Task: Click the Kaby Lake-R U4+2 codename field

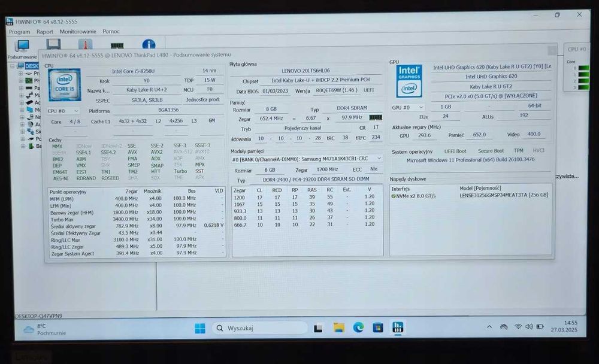Action: click(146, 90)
